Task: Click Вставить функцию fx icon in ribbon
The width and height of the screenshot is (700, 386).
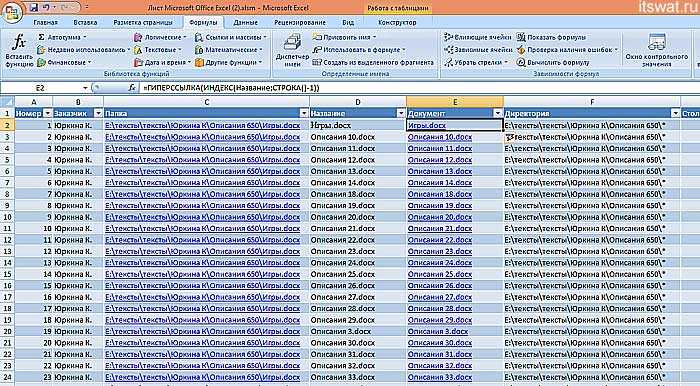Action: pyautogui.click(x=19, y=50)
